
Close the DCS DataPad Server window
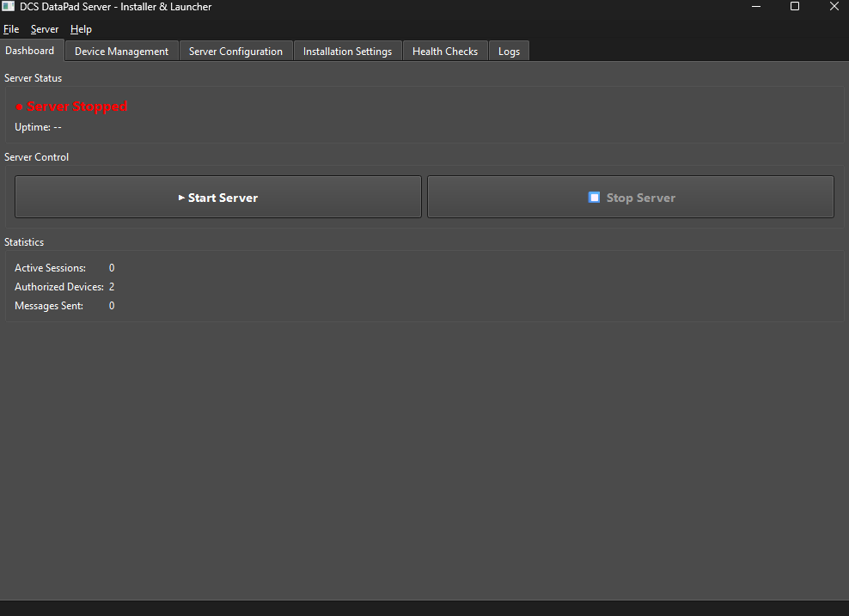[834, 7]
